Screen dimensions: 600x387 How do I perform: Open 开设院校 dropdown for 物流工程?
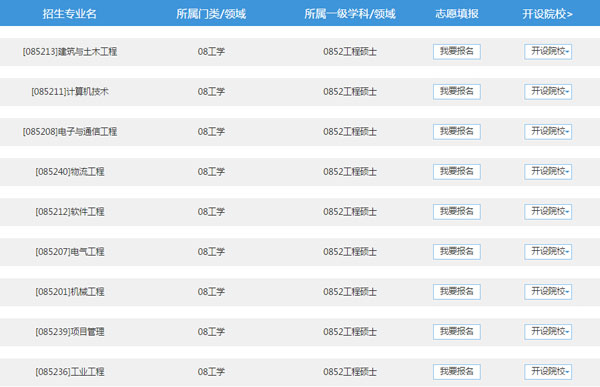point(548,172)
